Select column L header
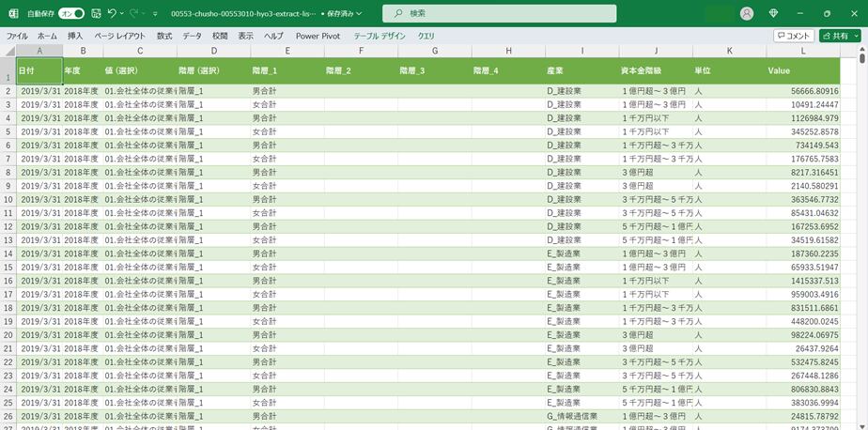The width and height of the screenshot is (868, 430). [x=802, y=51]
